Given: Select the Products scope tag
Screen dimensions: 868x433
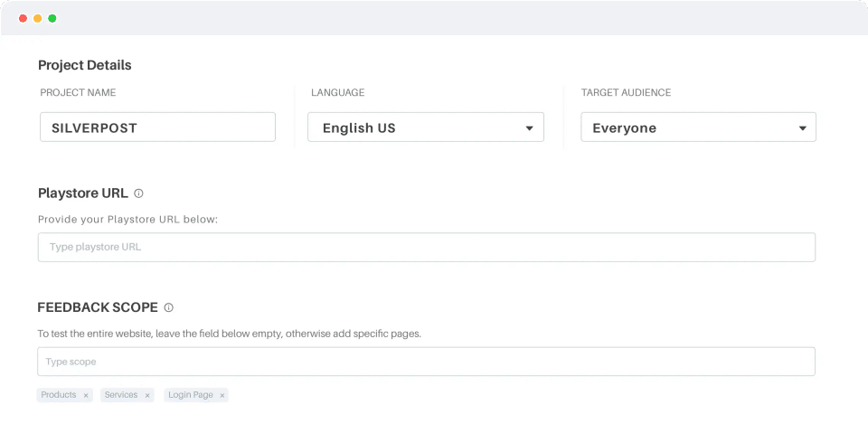Looking at the screenshot, I should click(59, 395).
